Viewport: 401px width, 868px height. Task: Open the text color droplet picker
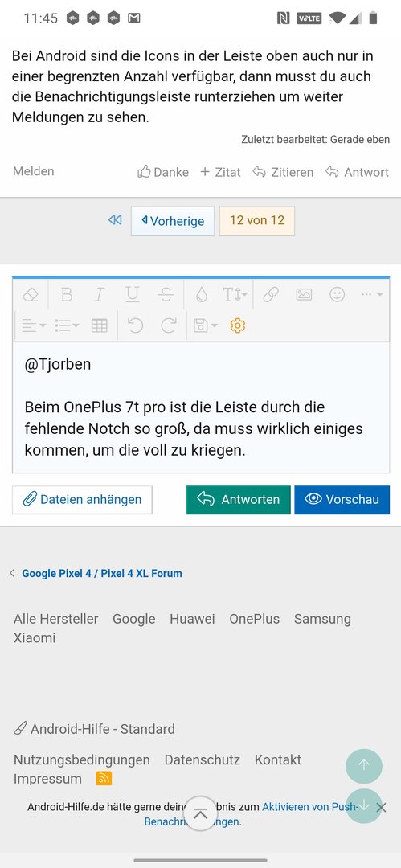202,295
